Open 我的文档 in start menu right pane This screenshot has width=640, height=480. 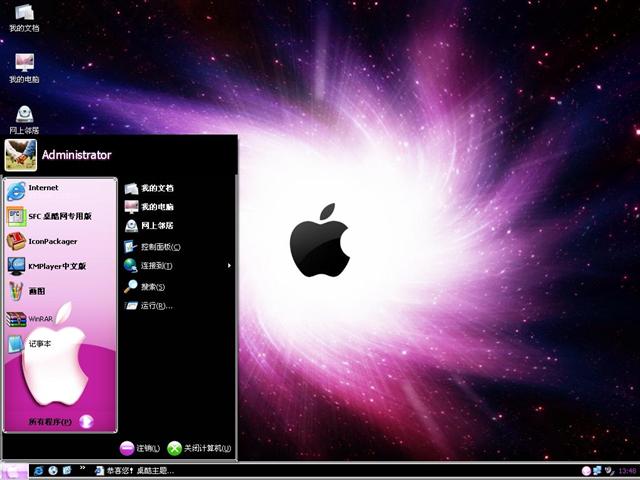click(149, 188)
